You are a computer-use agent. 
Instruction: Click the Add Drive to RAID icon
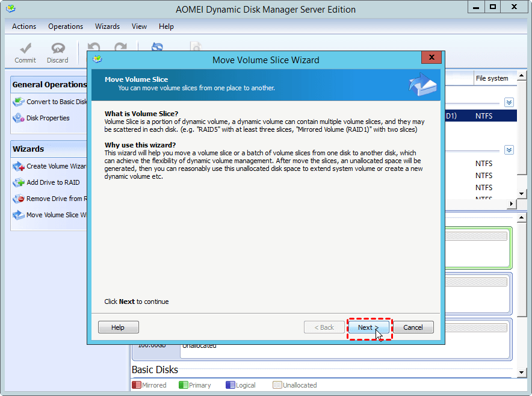click(18, 182)
